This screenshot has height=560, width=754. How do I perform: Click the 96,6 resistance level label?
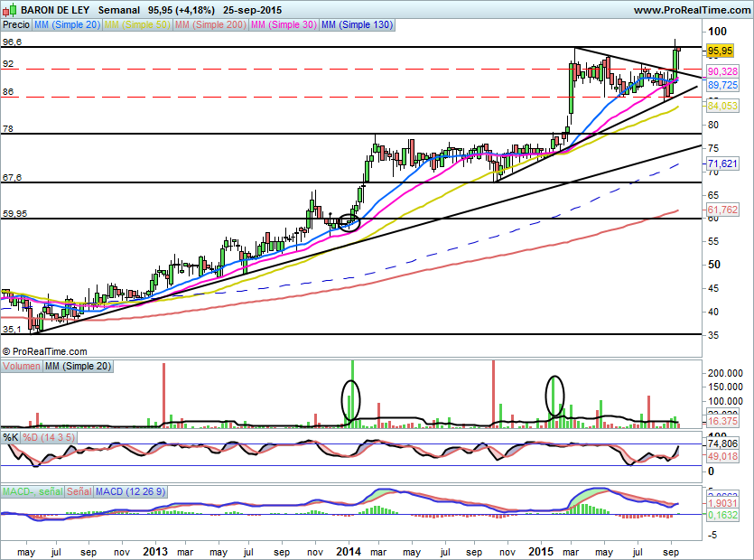click(x=12, y=42)
